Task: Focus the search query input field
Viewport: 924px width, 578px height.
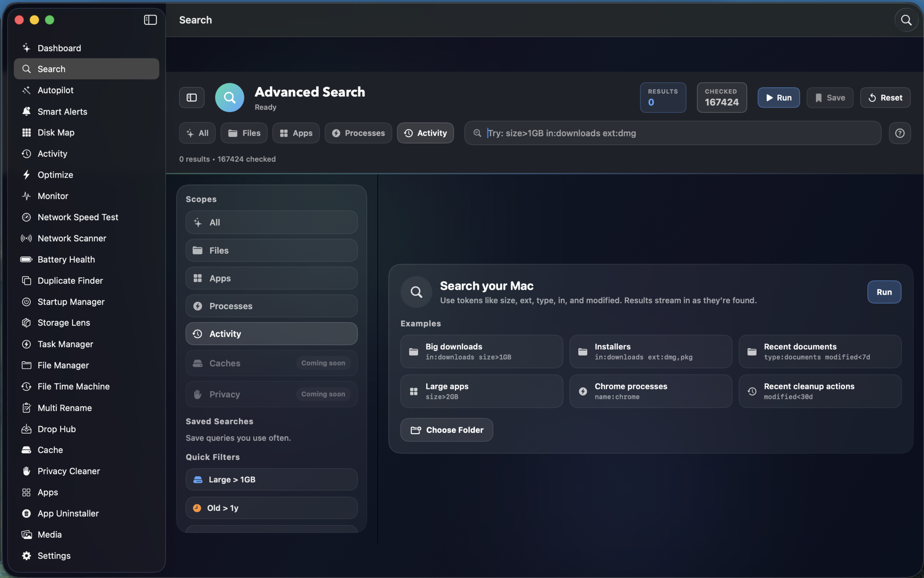Action: tap(673, 133)
